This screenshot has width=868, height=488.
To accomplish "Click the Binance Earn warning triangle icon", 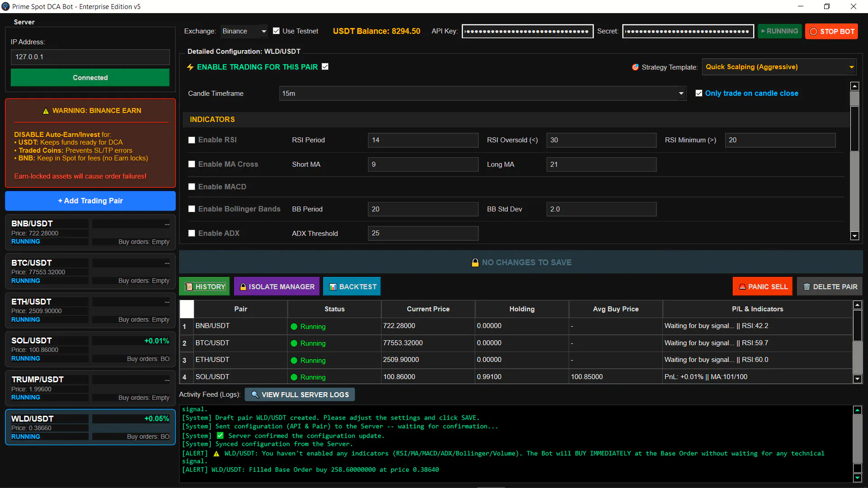I will coord(46,111).
